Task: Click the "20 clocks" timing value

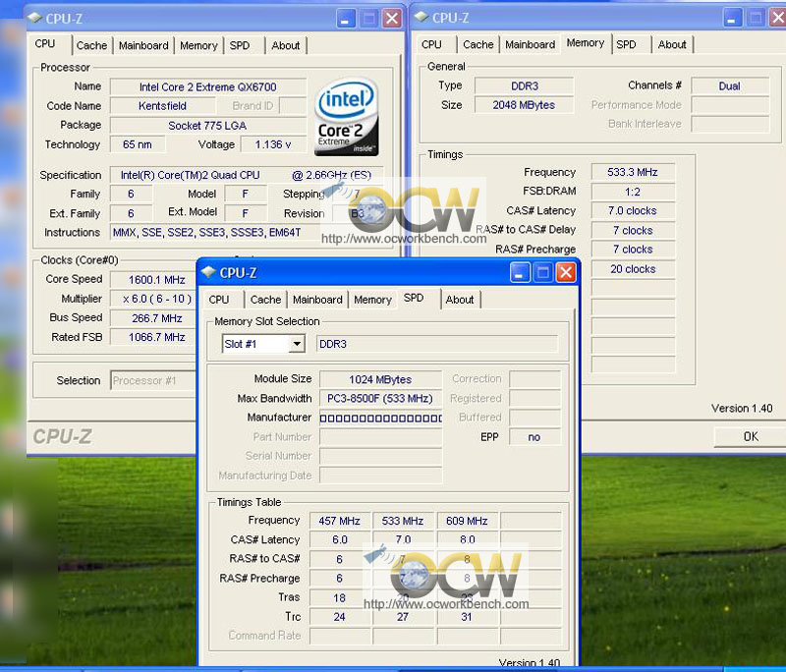Action: pos(633,269)
